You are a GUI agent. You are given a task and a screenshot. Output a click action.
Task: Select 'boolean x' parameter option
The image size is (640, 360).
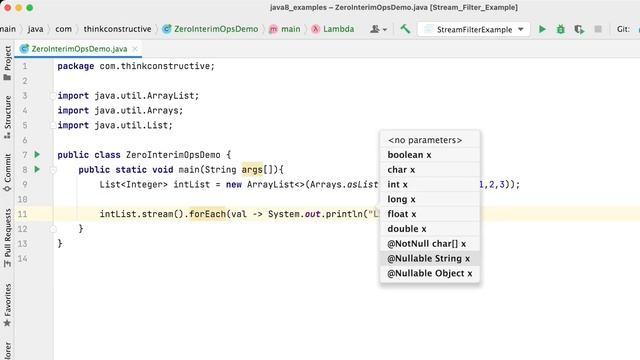[429, 155]
